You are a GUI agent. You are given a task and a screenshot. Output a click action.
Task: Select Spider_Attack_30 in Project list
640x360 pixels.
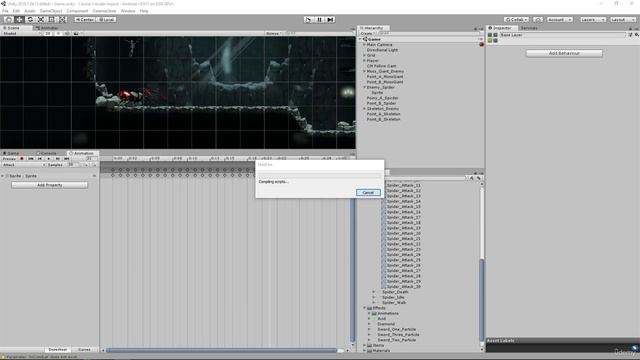click(403, 287)
